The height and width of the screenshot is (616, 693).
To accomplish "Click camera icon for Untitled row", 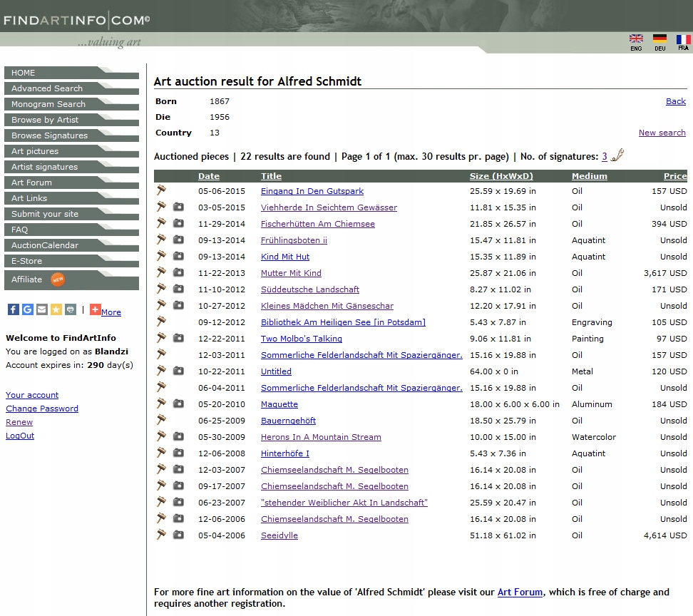I will (x=178, y=371).
